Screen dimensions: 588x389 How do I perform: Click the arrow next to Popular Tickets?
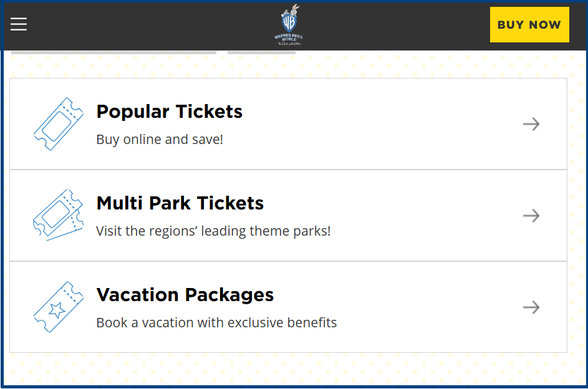[x=531, y=124]
